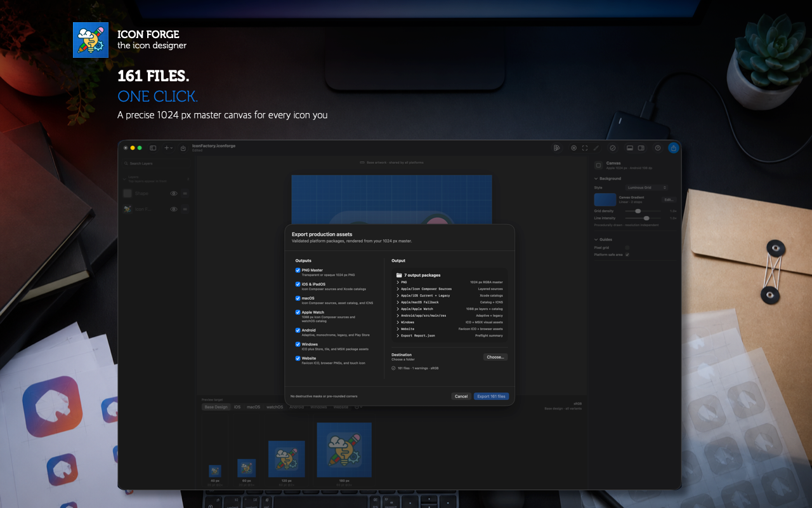Cancel the export dialog

(461, 396)
